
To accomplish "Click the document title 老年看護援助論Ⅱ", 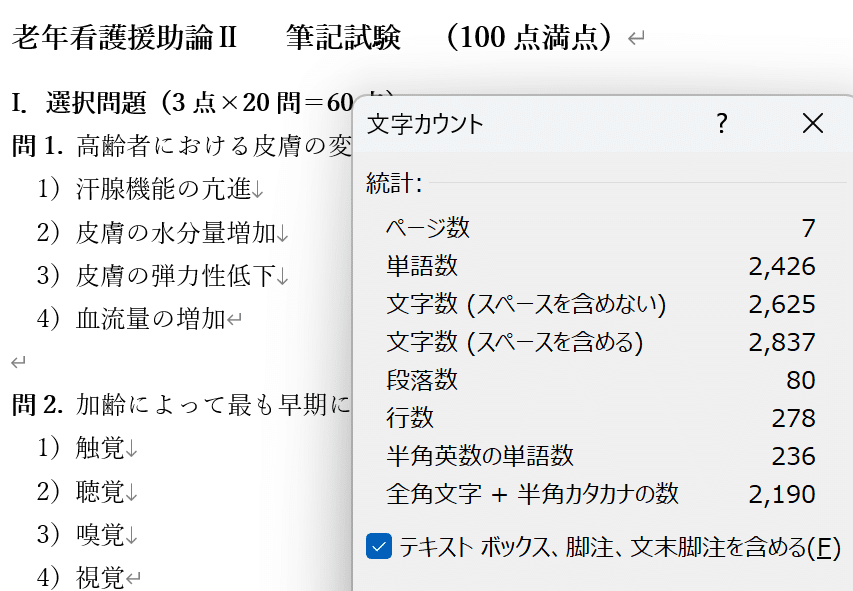I will coord(125,38).
